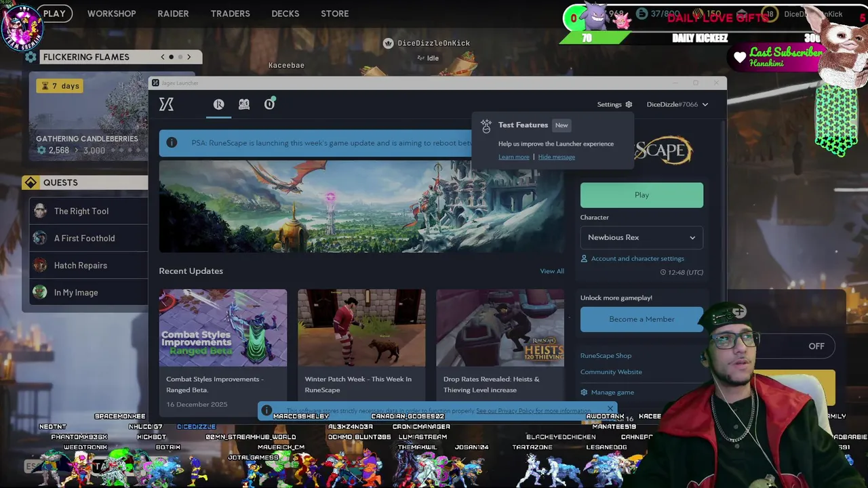This screenshot has height=488, width=868.
Task: Open the STORE tab
Action: pos(334,14)
